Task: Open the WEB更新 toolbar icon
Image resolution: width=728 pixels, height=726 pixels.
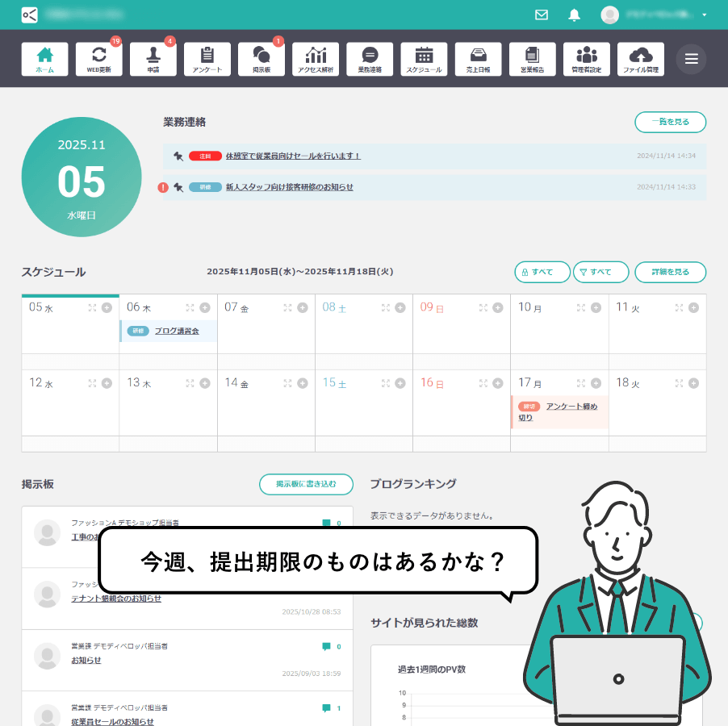Action: pos(99,59)
